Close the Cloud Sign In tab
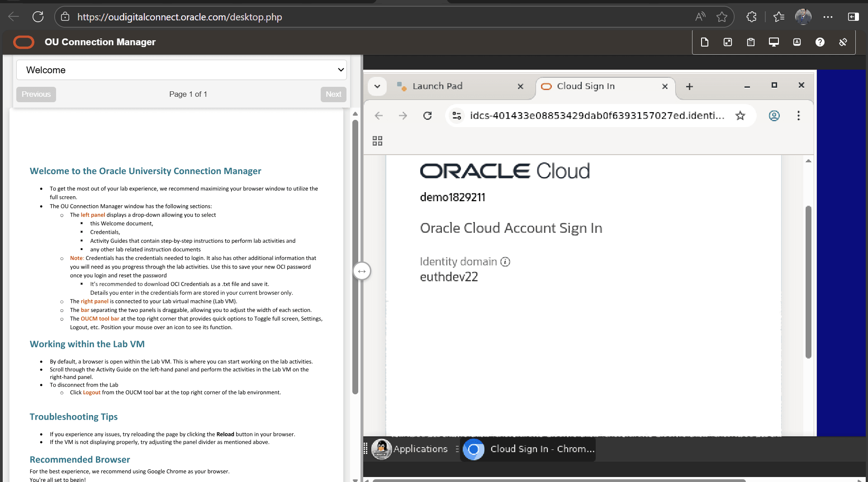 click(x=665, y=86)
